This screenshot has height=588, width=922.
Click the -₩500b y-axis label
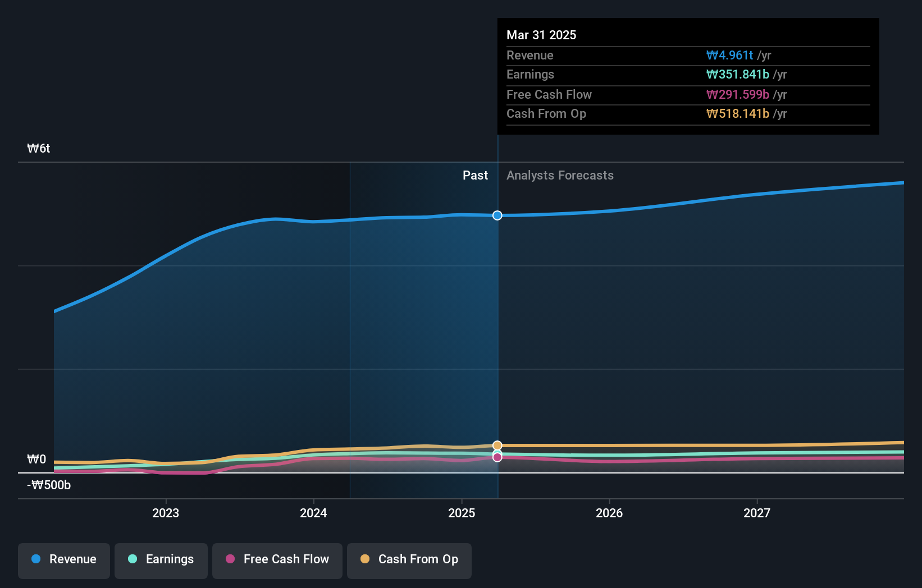[49, 485]
